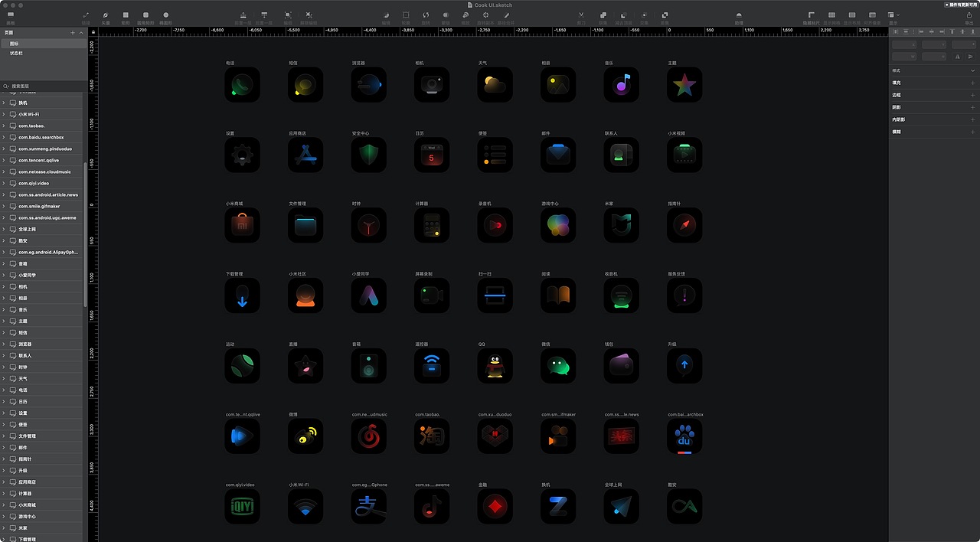The height and width of the screenshot is (542, 980).
Task: Select the 音乐 music icon artboard
Action: [x=622, y=84]
